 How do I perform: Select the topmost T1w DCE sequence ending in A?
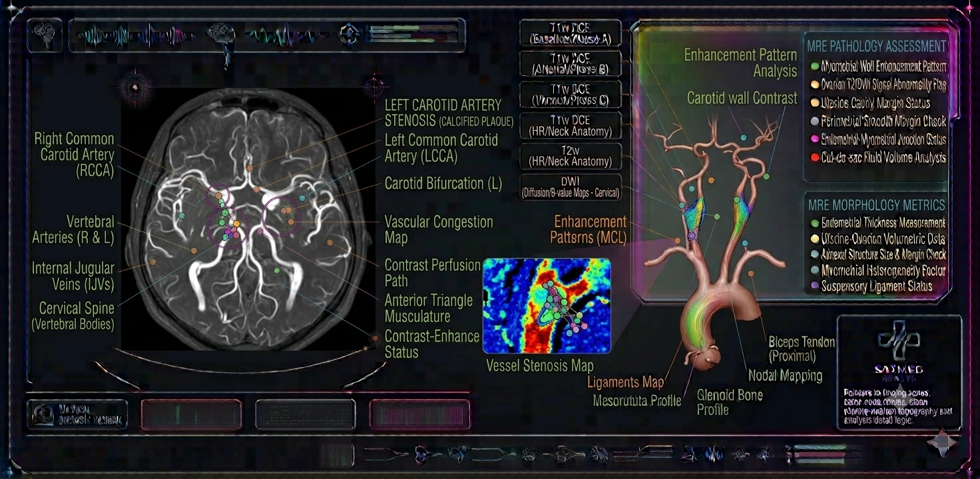click(571, 33)
